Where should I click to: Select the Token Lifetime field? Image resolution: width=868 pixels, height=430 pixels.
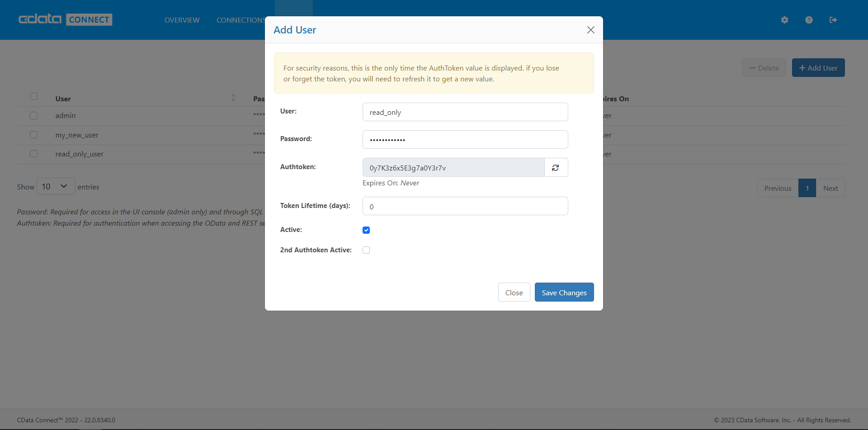click(x=465, y=206)
